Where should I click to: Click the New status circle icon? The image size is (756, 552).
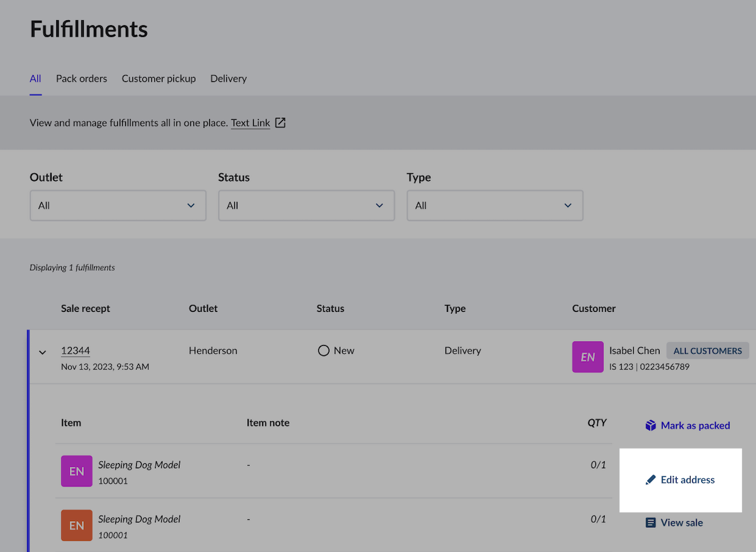pyautogui.click(x=324, y=350)
